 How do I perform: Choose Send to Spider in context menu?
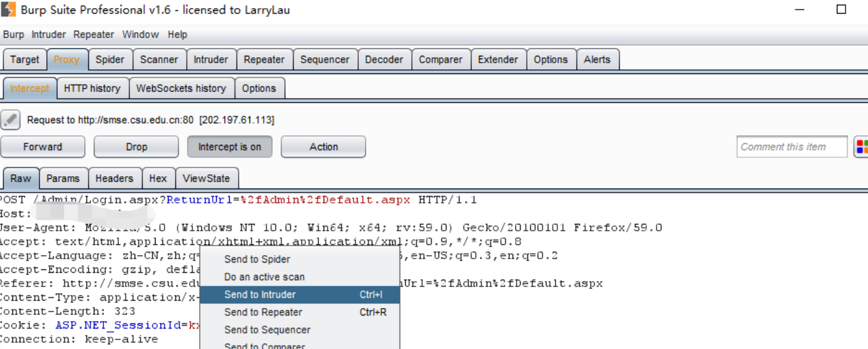(x=300, y=259)
